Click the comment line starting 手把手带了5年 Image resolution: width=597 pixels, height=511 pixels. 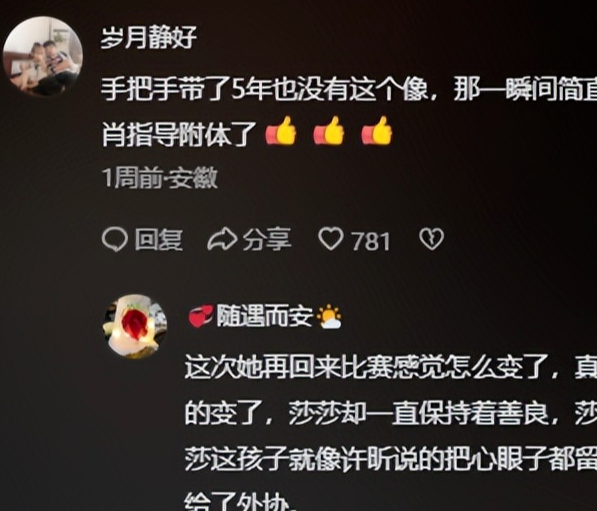coord(349,91)
